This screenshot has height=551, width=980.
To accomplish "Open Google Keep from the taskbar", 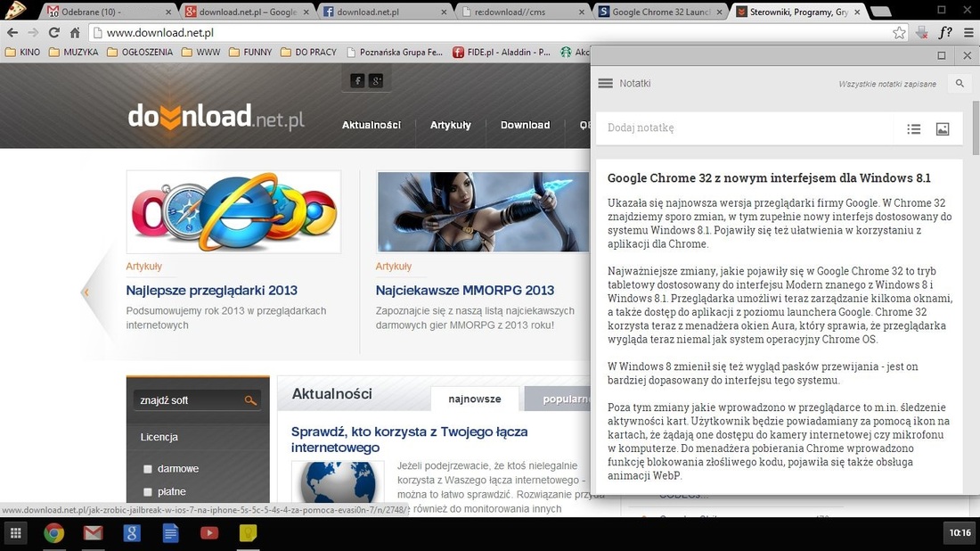I will click(x=249, y=533).
